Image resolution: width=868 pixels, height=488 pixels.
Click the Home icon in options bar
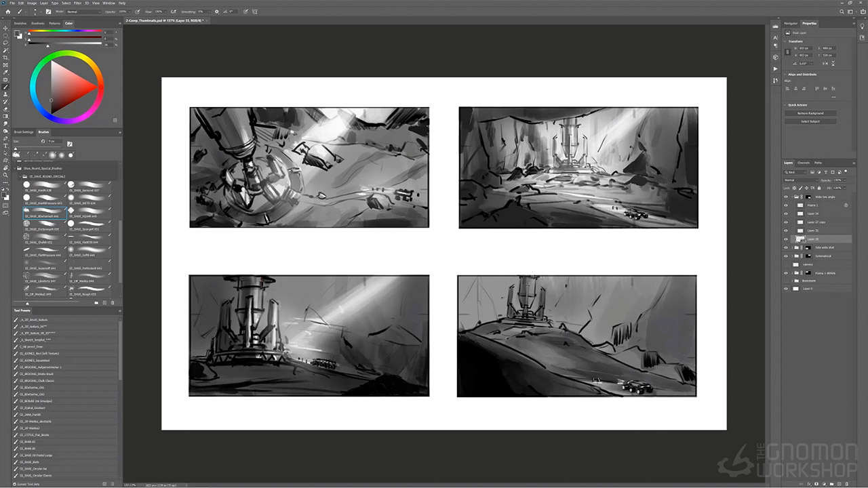(x=7, y=12)
